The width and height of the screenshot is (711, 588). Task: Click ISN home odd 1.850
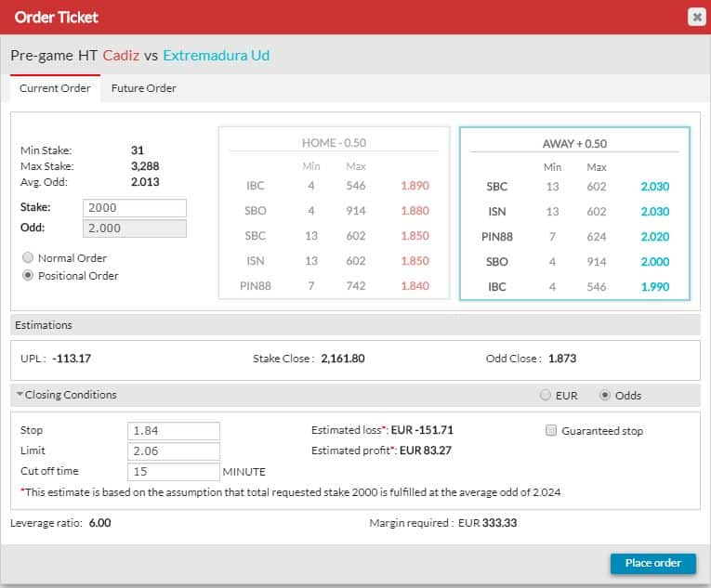(415, 261)
